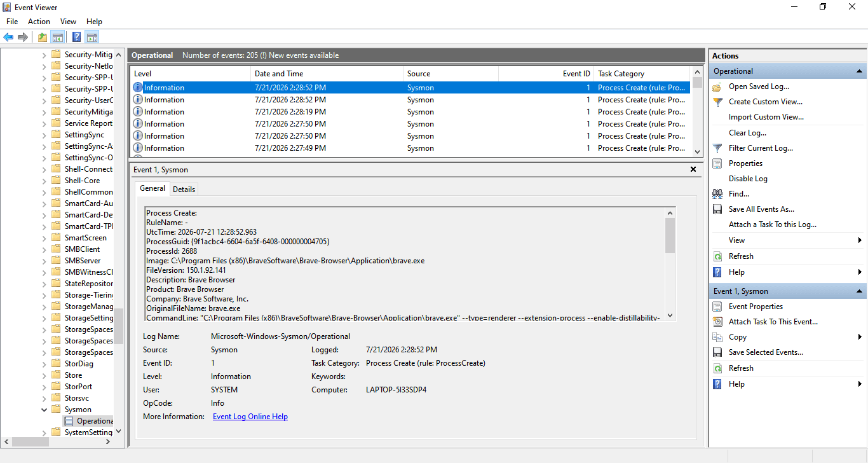Expand the SystemSetting tree node

(44, 432)
